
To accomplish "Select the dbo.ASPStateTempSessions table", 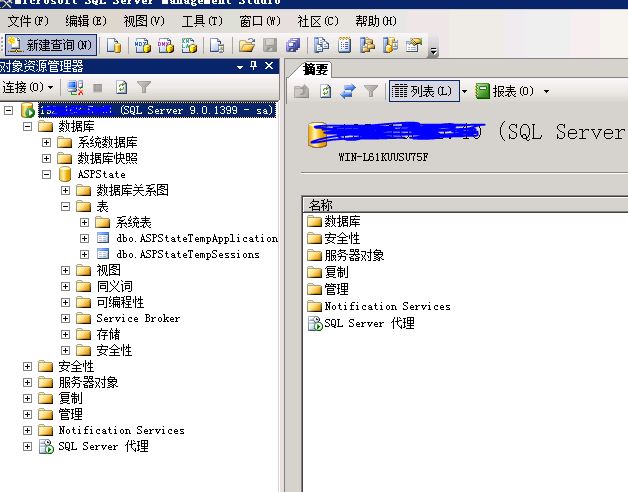I will [x=187, y=254].
